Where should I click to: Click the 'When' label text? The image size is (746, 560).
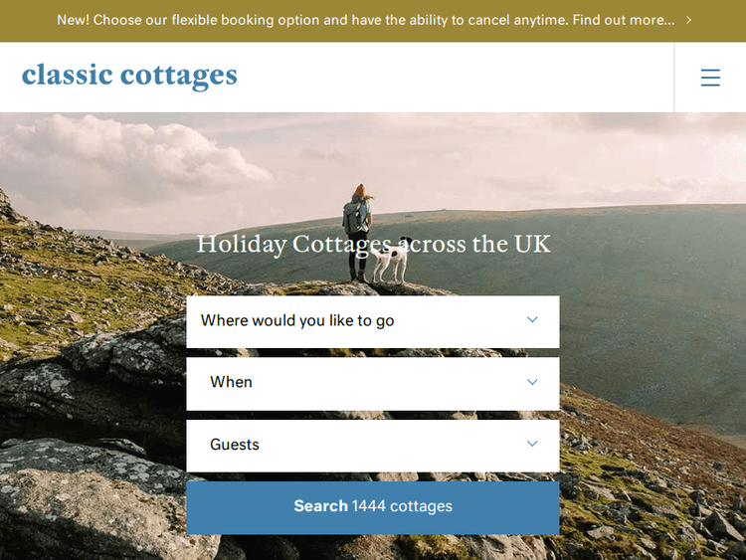click(231, 382)
